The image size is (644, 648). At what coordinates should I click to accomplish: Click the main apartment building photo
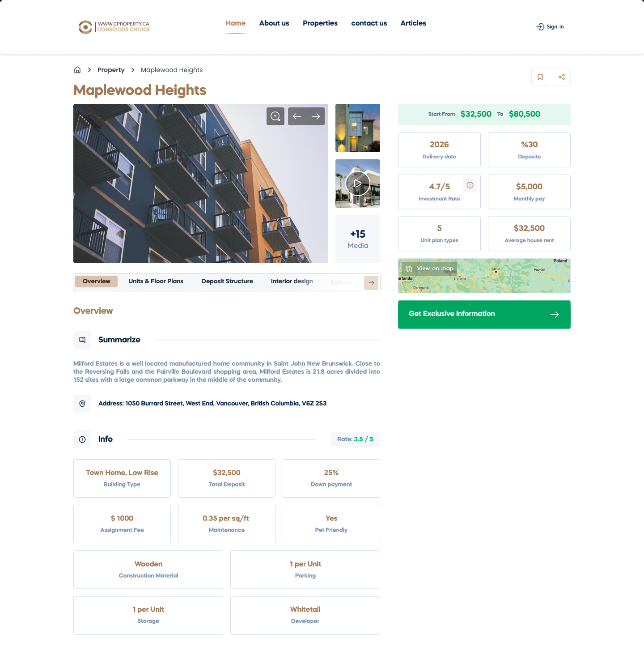pos(201,183)
